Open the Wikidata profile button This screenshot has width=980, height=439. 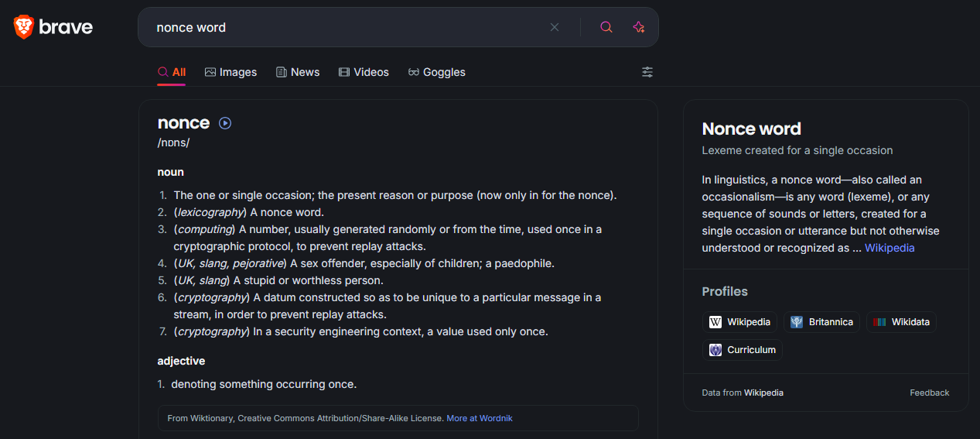[x=901, y=322]
